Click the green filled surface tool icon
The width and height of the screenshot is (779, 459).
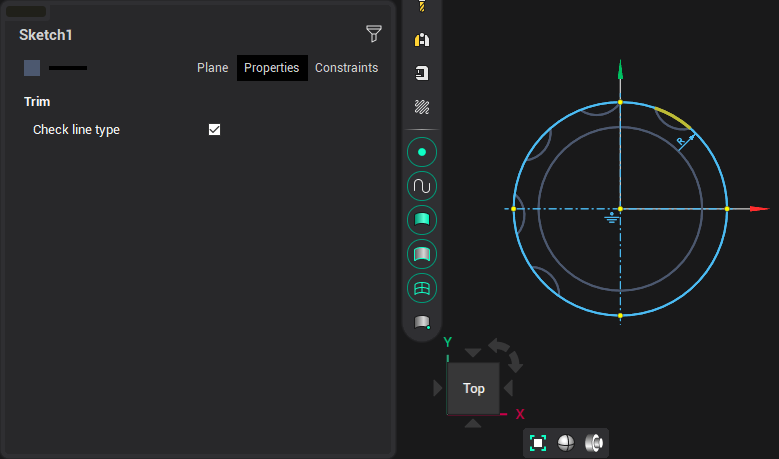[422, 220]
